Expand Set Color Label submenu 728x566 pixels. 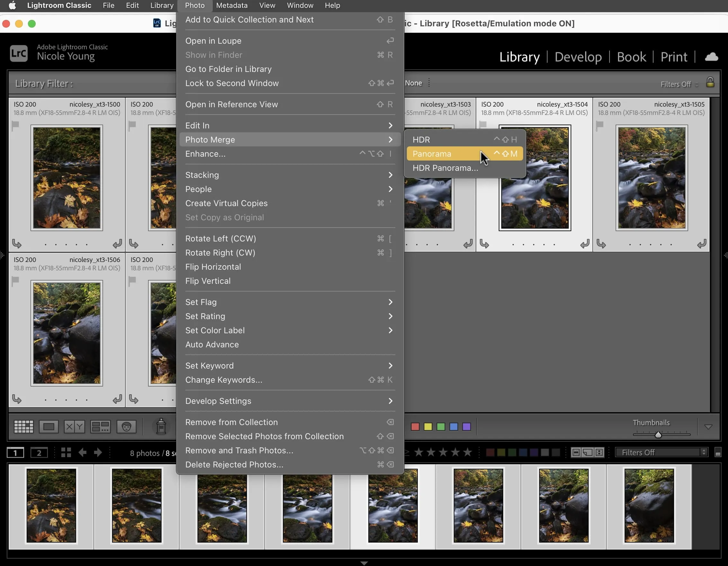[290, 330]
